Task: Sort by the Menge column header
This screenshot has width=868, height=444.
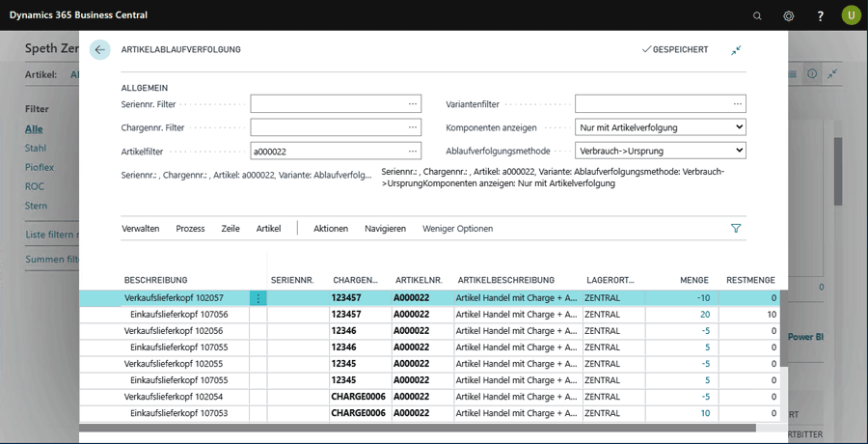Action: [x=694, y=280]
